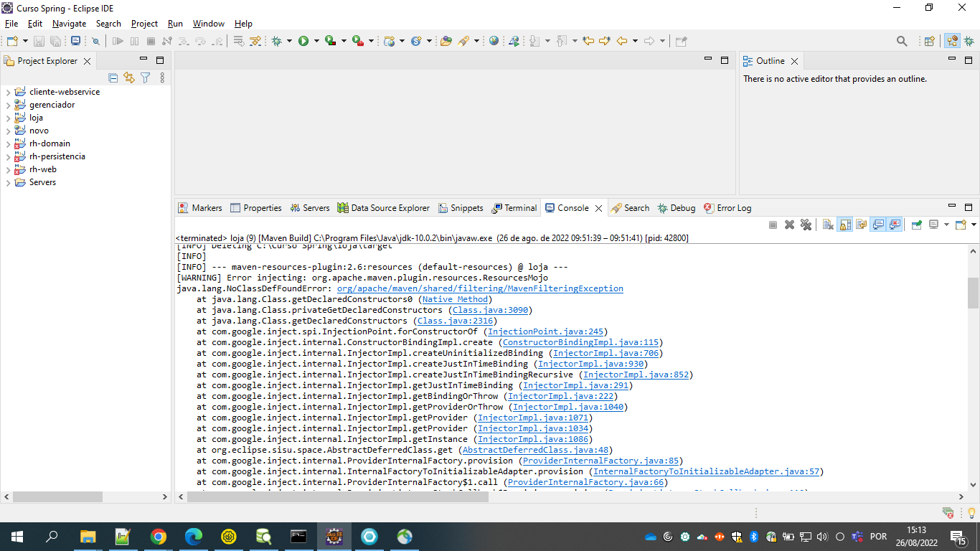Image resolution: width=980 pixels, height=551 pixels.
Task: Click the Project Explorer horizontal scrollbar
Action: point(57,496)
